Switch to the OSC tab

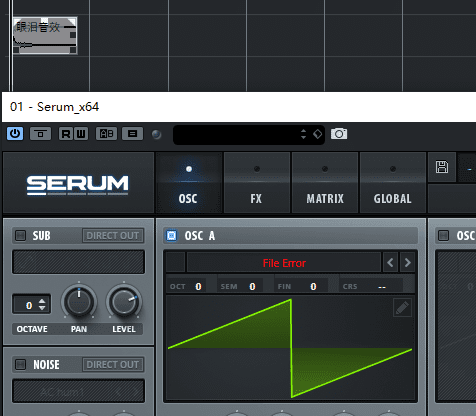pos(189,183)
